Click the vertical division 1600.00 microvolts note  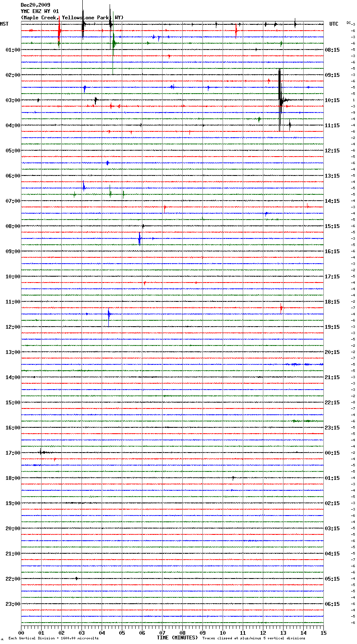[53, 639]
